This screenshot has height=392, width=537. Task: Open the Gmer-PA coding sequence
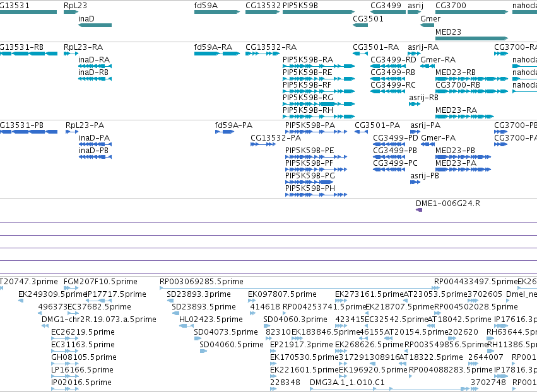point(428,144)
